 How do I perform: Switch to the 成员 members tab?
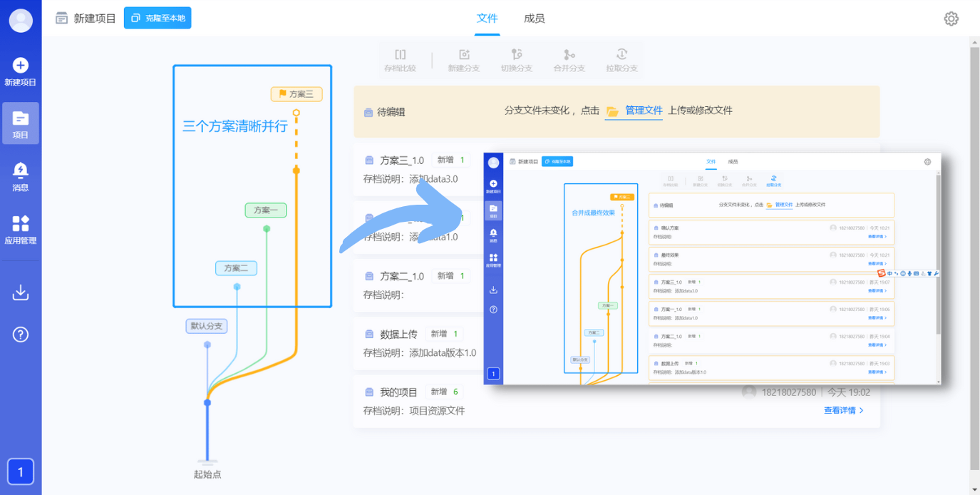[x=535, y=19]
